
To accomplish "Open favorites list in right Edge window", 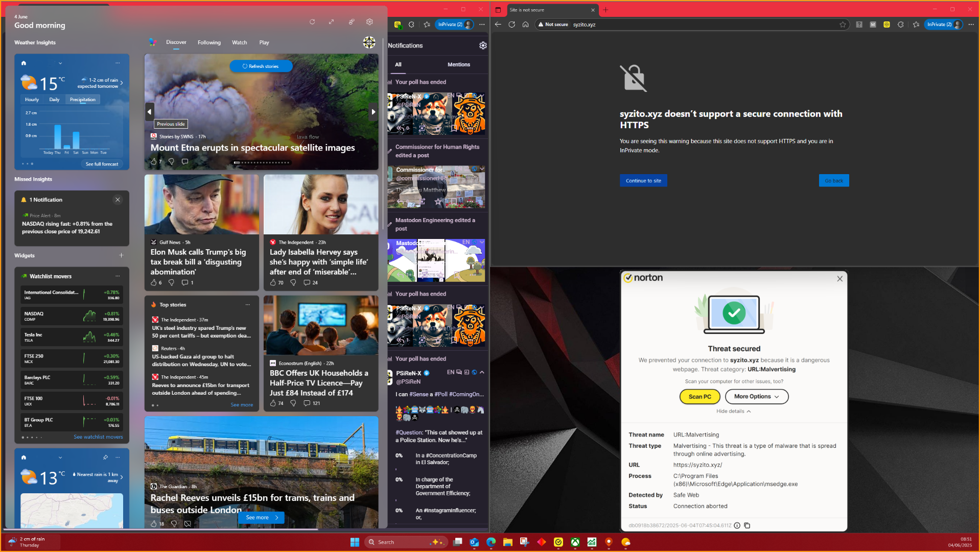I will 916,25.
